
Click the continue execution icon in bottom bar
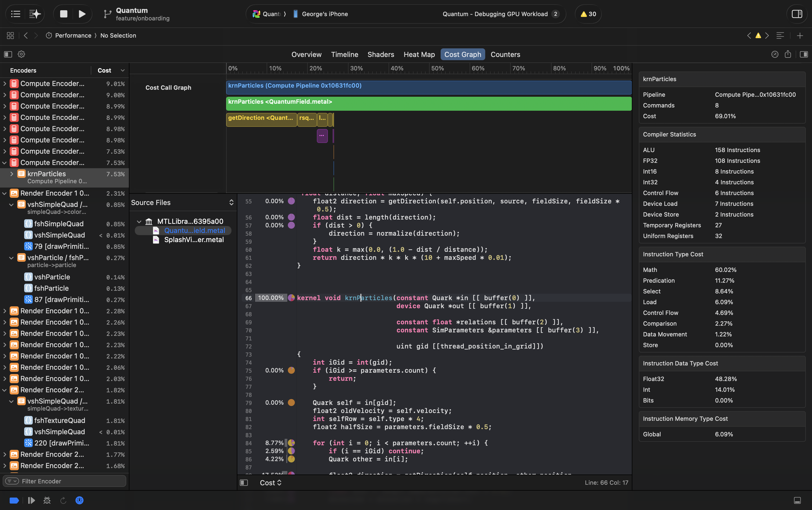pos(31,500)
